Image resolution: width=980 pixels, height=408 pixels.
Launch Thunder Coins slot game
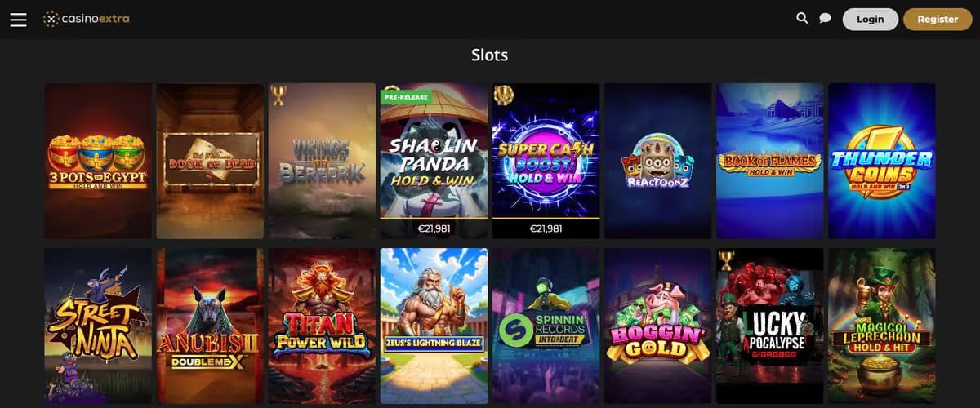882,161
